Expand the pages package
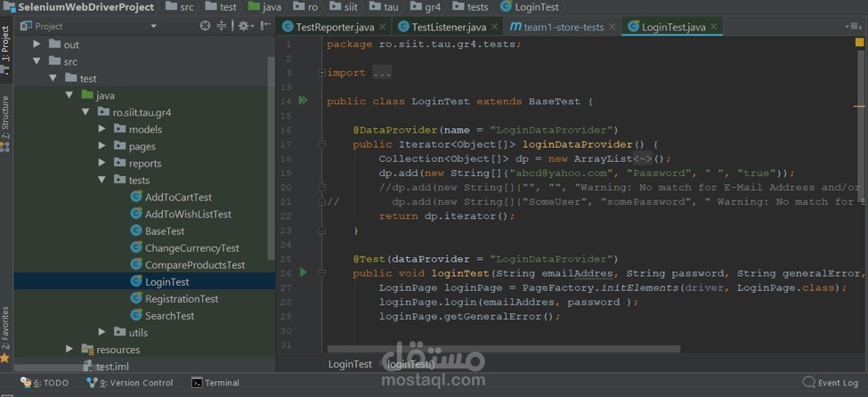 point(101,146)
